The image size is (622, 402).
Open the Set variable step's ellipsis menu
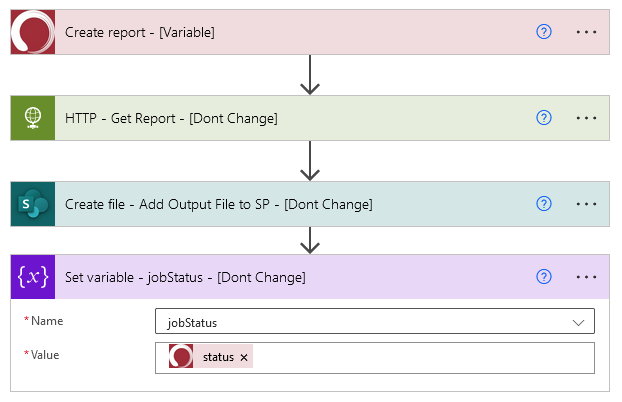pyautogui.click(x=587, y=277)
